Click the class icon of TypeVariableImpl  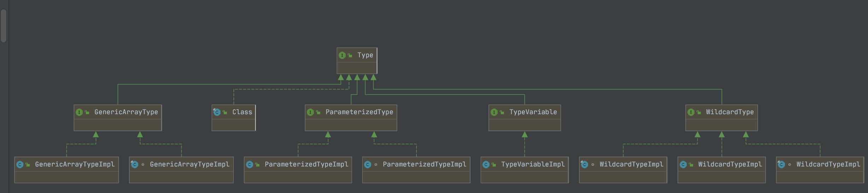[x=486, y=164]
